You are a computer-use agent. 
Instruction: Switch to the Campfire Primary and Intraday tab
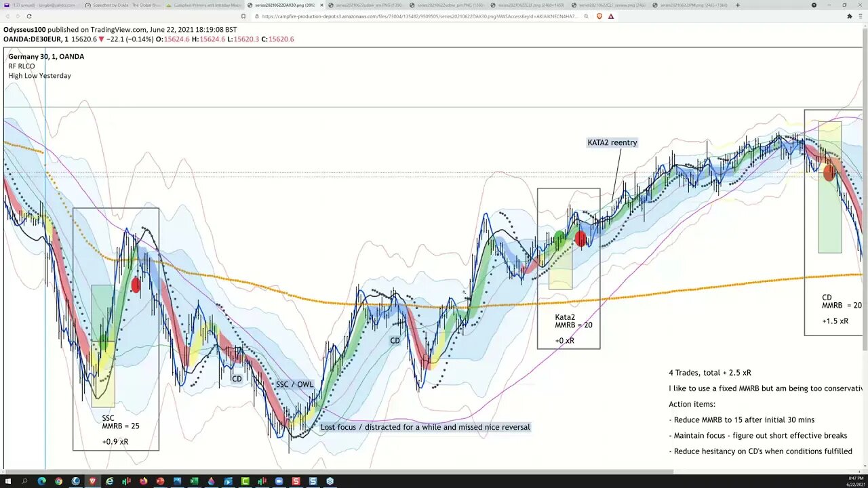203,5
